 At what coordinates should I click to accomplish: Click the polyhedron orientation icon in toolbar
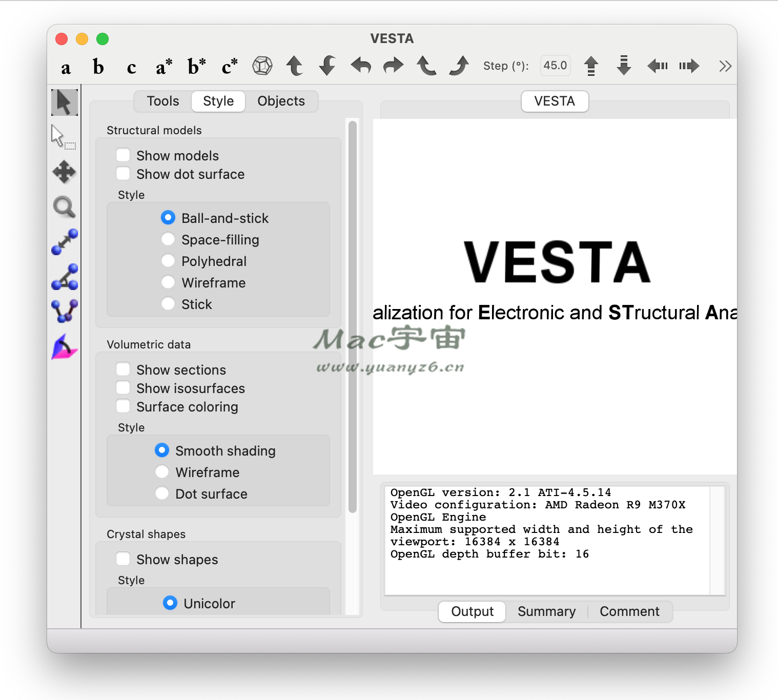[x=262, y=66]
